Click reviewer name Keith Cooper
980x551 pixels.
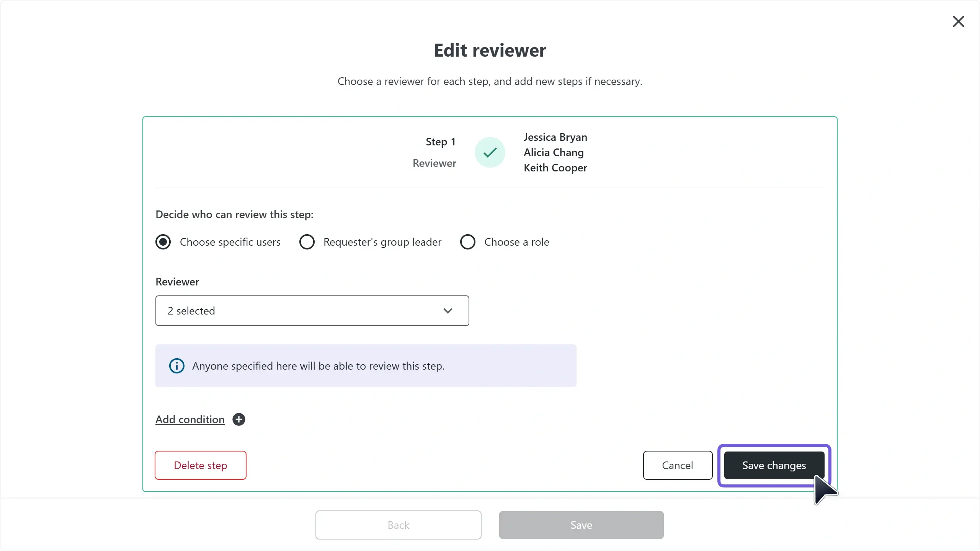[555, 168]
